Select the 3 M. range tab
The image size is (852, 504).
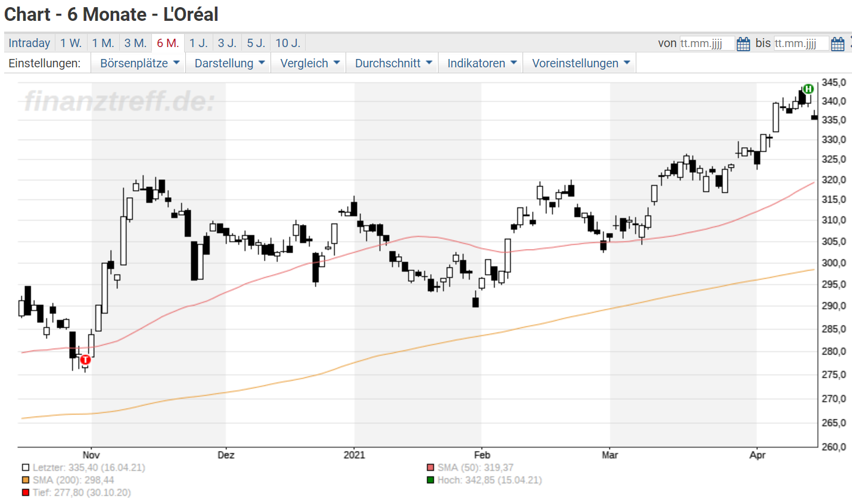[x=135, y=43]
